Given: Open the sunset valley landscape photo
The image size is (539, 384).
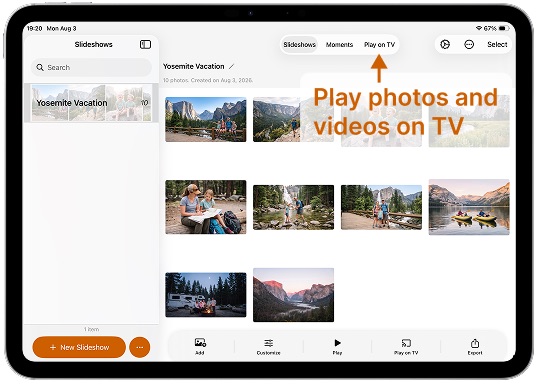Looking at the screenshot, I should tap(294, 295).
